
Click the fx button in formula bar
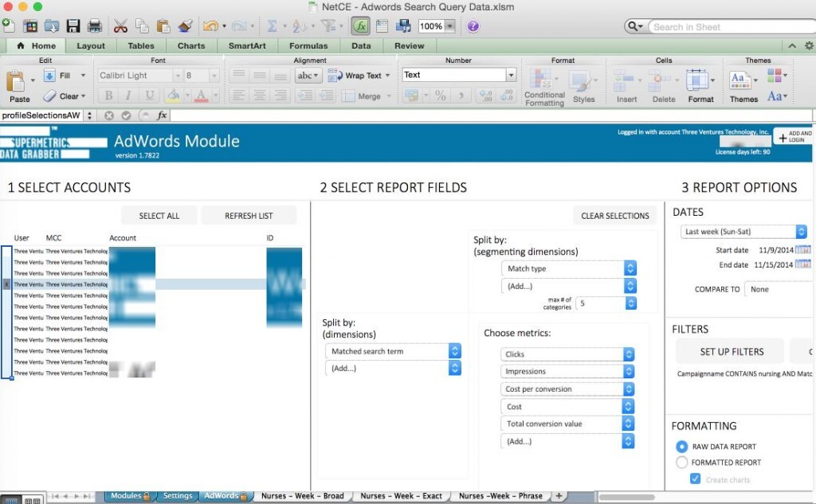[162, 115]
